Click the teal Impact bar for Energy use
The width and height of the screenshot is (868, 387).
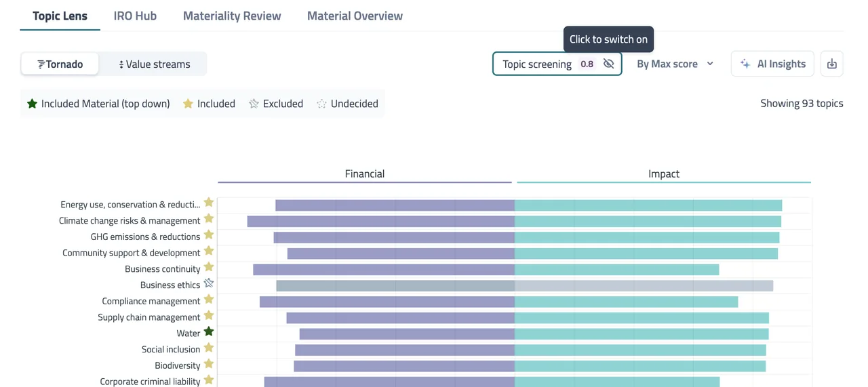(x=648, y=205)
